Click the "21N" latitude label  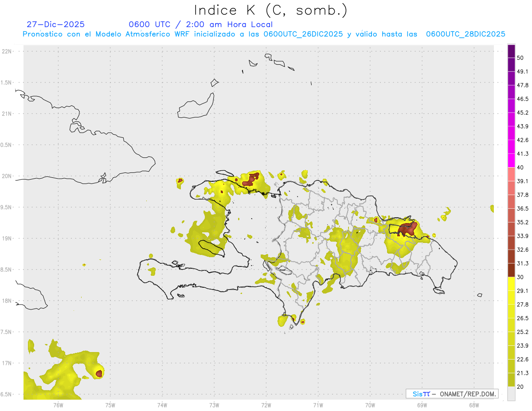click(x=7, y=114)
